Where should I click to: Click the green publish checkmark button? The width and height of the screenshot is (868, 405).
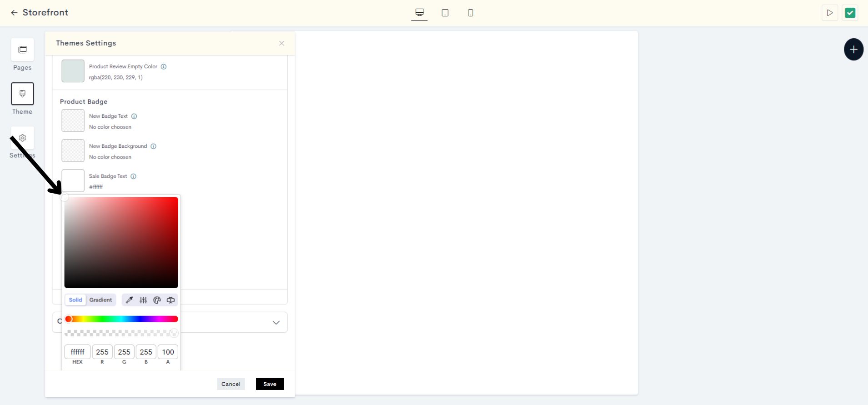[850, 13]
